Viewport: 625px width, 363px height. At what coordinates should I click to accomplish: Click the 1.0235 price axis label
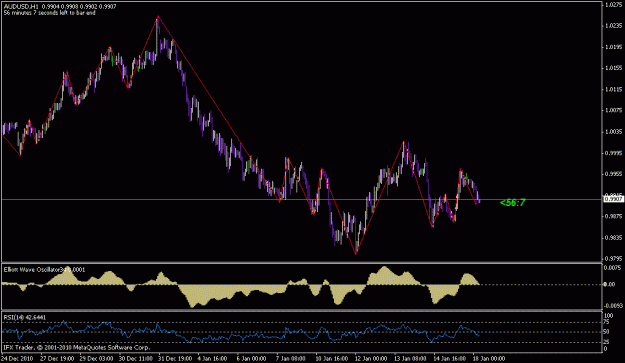[x=613, y=26]
